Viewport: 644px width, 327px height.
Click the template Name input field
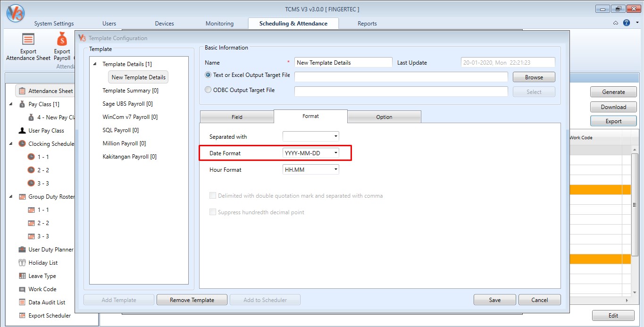point(343,62)
